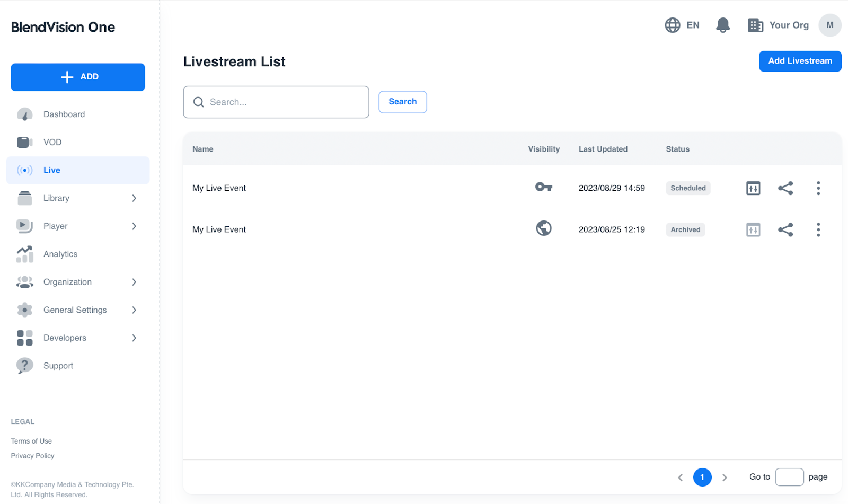Click the Add Livestream button
848x504 pixels.
pyautogui.click(x=800, y=61)
